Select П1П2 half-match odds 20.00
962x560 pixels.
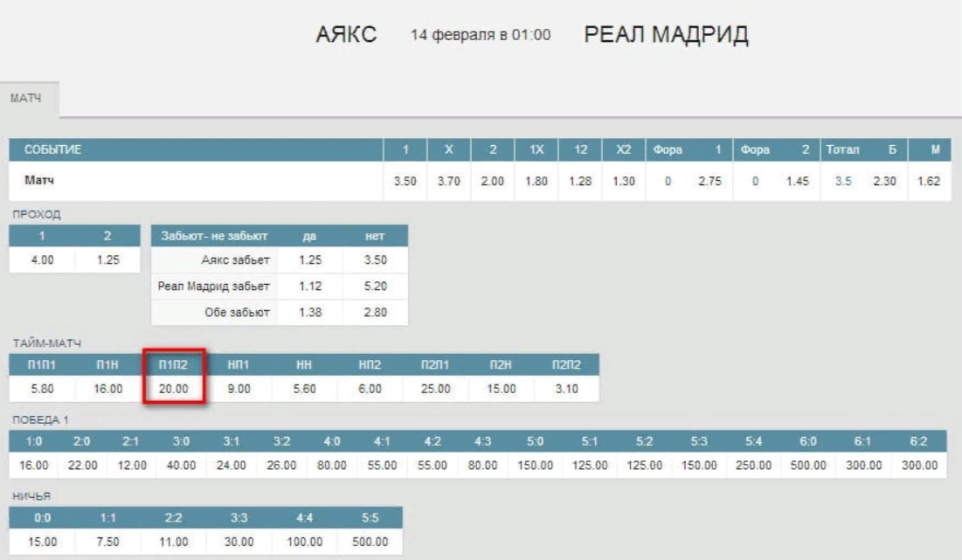[x=174, y=389]
